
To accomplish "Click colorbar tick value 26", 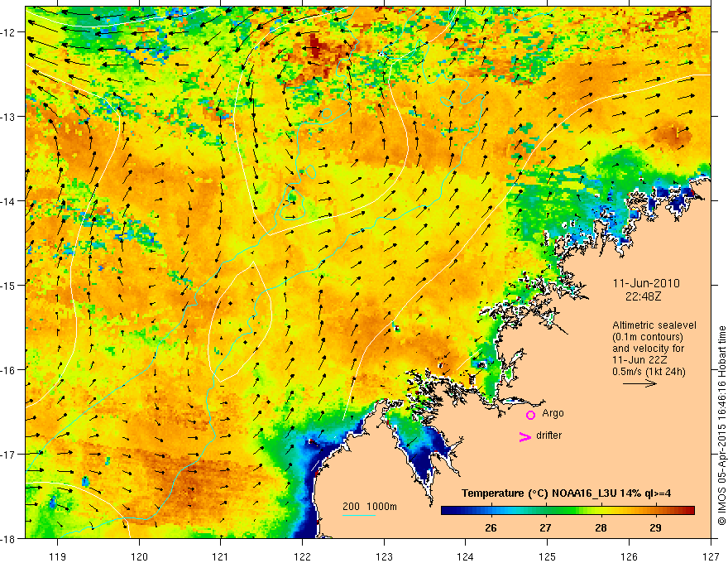I will click(x=491, y=528).
